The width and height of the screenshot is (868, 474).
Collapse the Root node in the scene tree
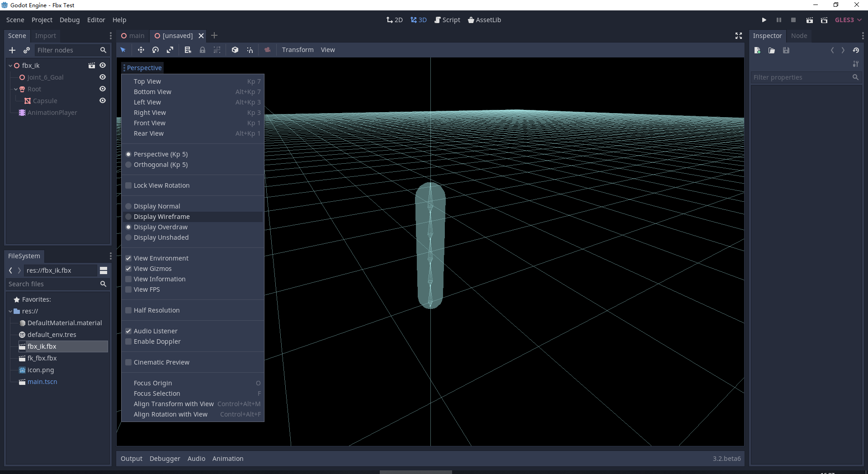(x=16, y=89)
